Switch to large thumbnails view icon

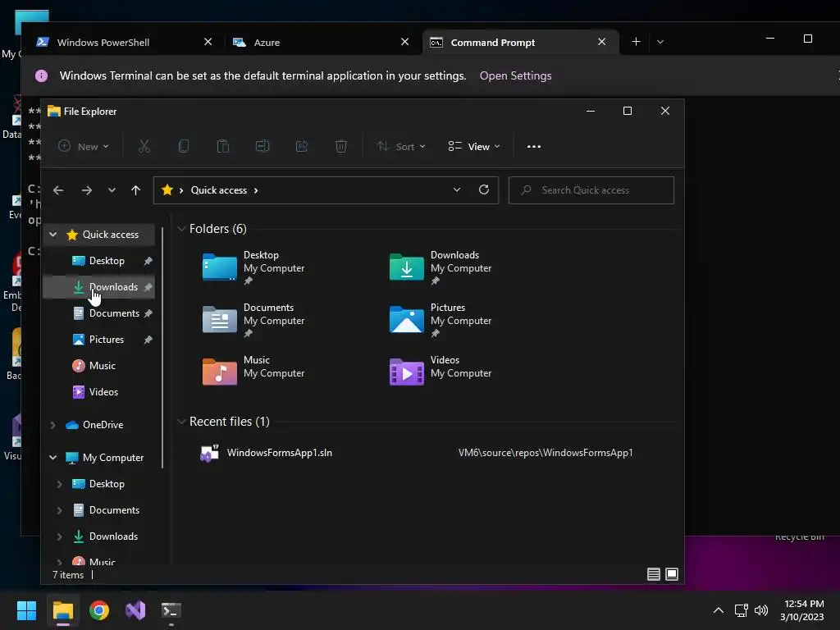coord(672,574)
